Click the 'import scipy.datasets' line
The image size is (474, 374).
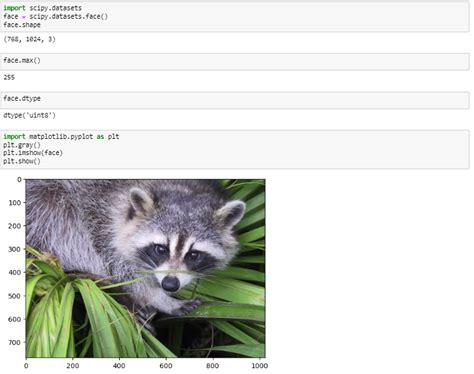(42, 8)
